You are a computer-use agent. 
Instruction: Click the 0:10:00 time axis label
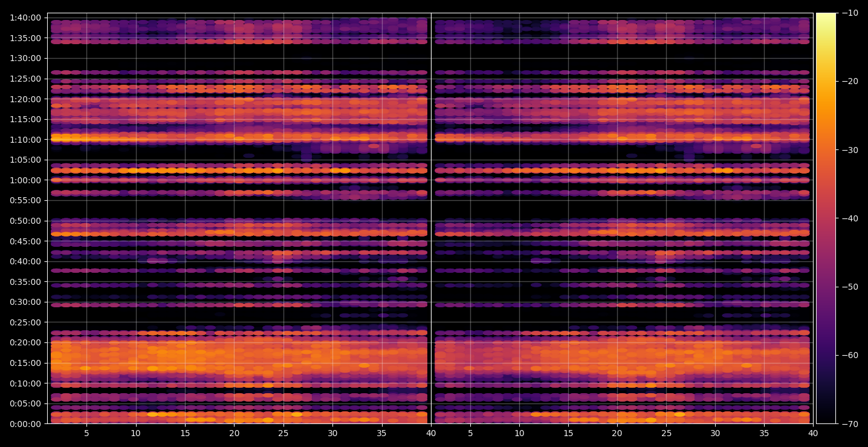pos(25,383)
